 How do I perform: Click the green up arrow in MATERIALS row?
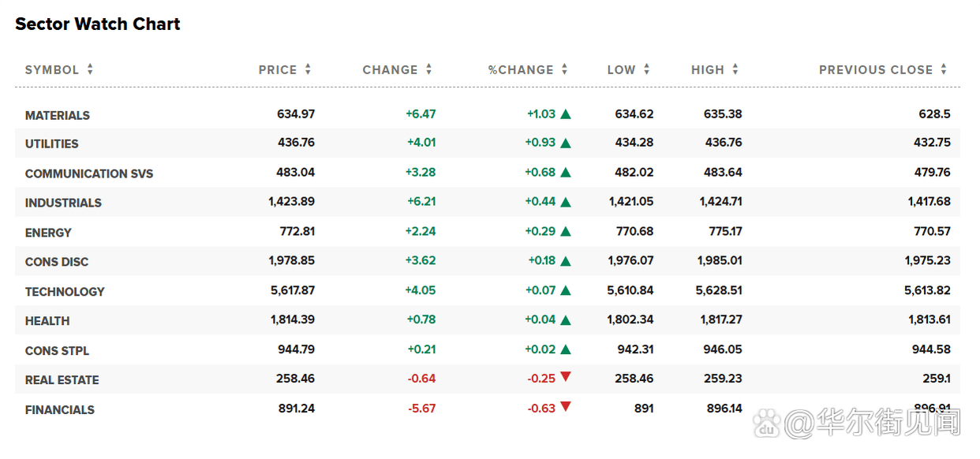point(565,114)
